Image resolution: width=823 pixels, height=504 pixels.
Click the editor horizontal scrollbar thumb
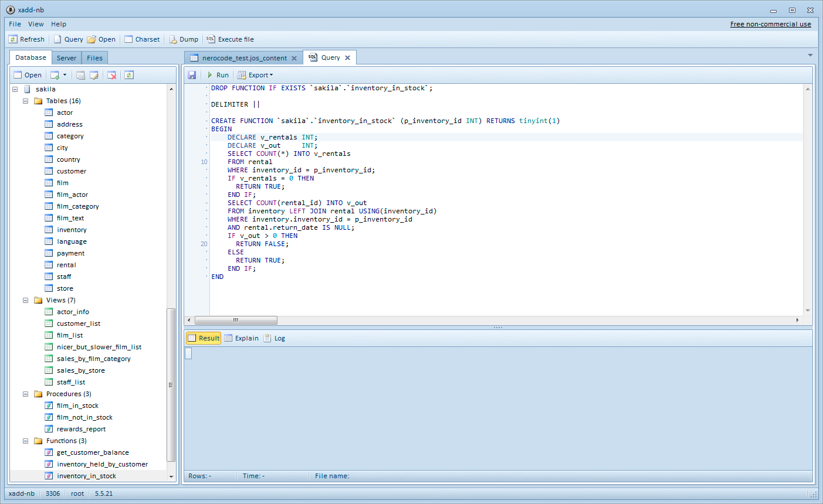(236, 320)
